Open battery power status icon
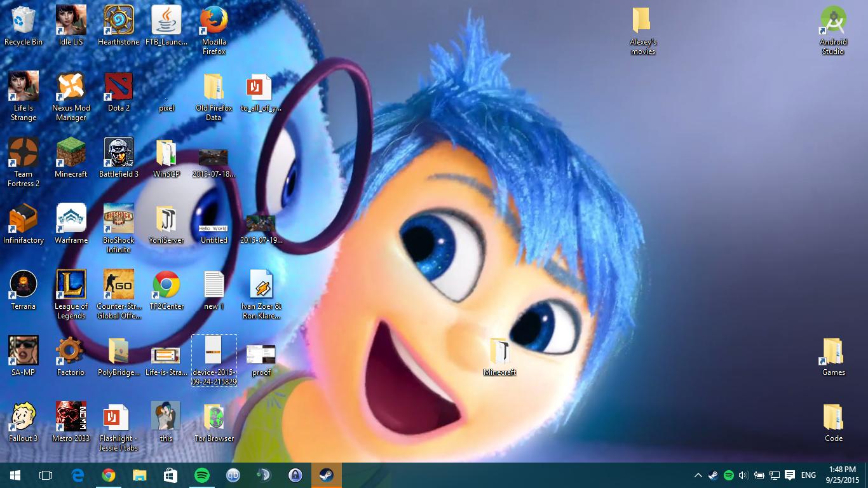This screenshot has width=868, height=488. (x=759, y=475)
